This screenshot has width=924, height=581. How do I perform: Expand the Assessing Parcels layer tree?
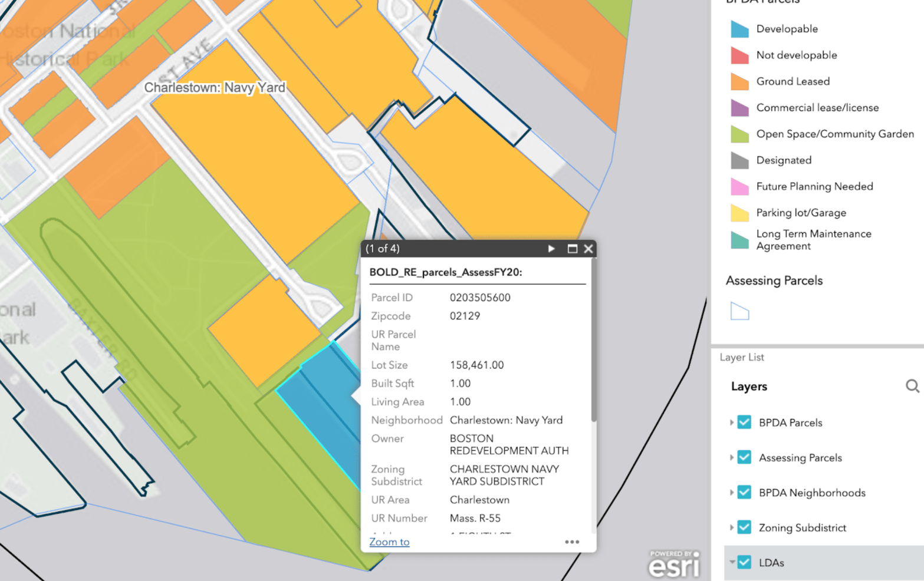click(x=731, y=457)
